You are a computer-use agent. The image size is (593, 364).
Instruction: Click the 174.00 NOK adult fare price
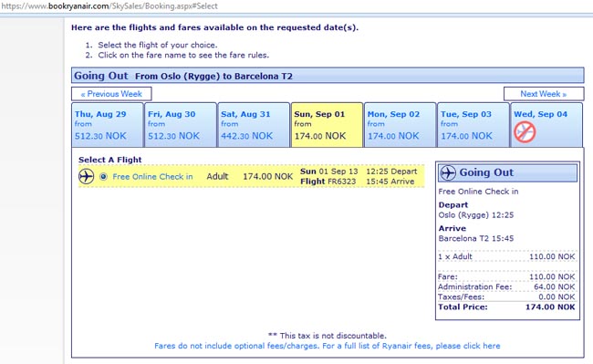[x=267, y=176]
